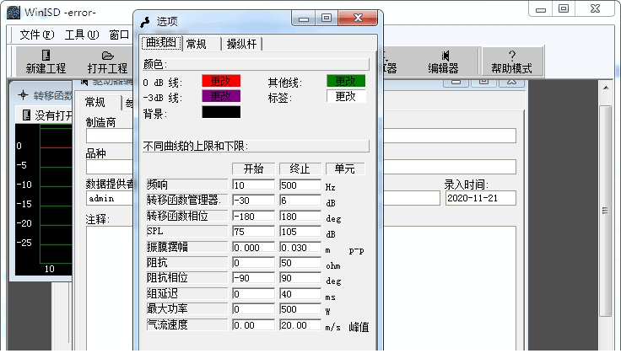Click SPL end field 105
621x364 pixels.
tap(300, 232)
